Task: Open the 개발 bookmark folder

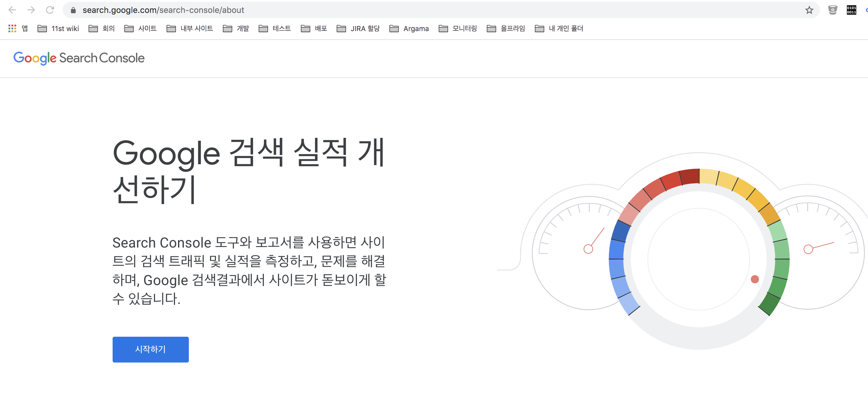Action: [236, 29]
